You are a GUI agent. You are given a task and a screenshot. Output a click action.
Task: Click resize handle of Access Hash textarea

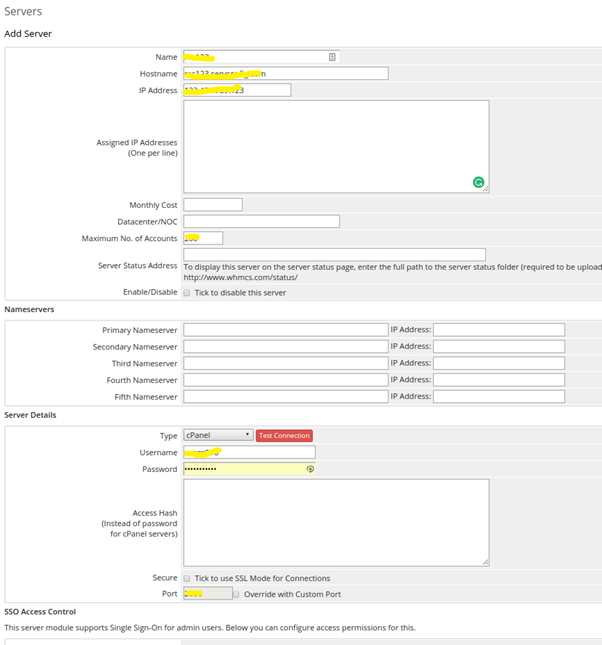[x=486, y=563]
